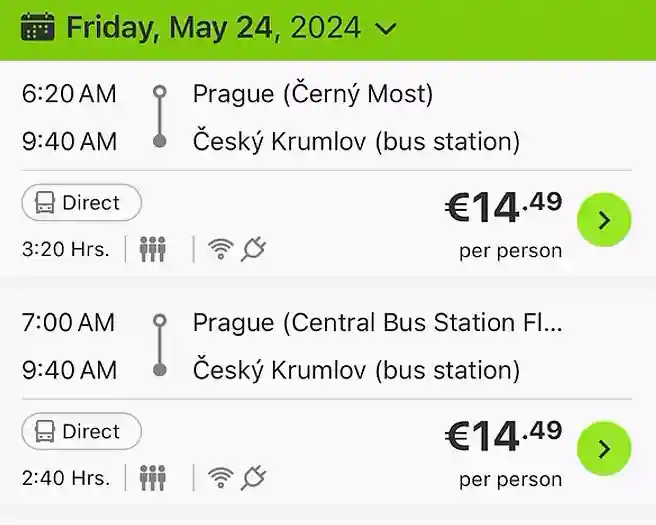Click the Direct badge on 7:00 AM trip
The height and width of the screenshot is (525, 656).
pos(82,432)
